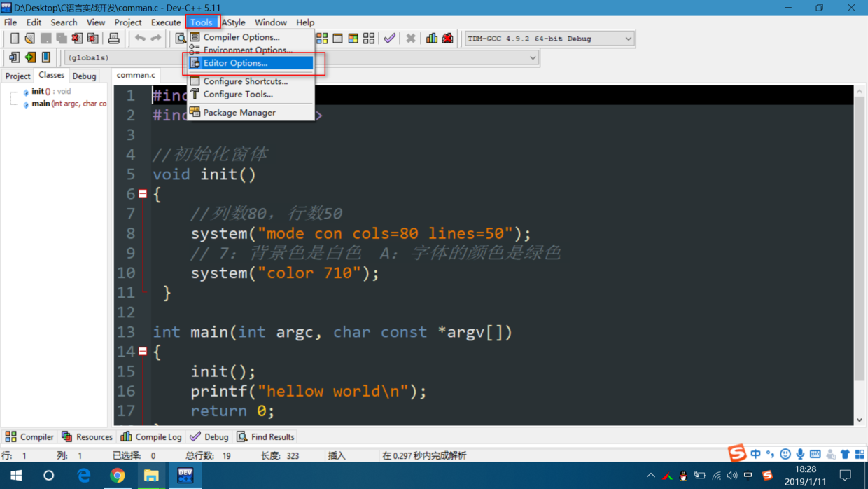The width and height of the screenshot is (868, 489).
Task: Compile and run toolbar icon
Action: [353, 39]
